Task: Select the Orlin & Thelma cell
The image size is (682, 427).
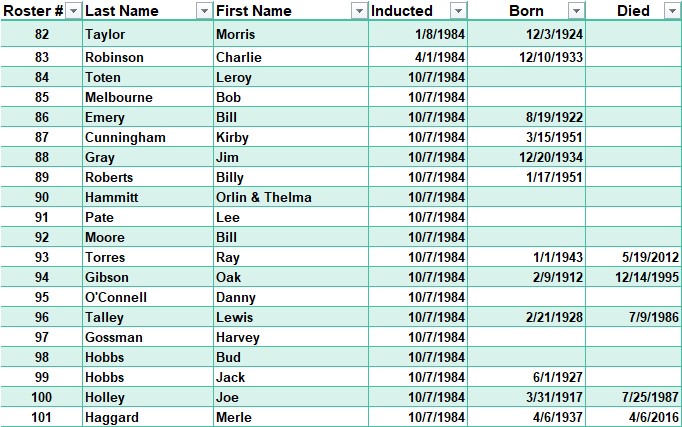Action: (291, 197)
